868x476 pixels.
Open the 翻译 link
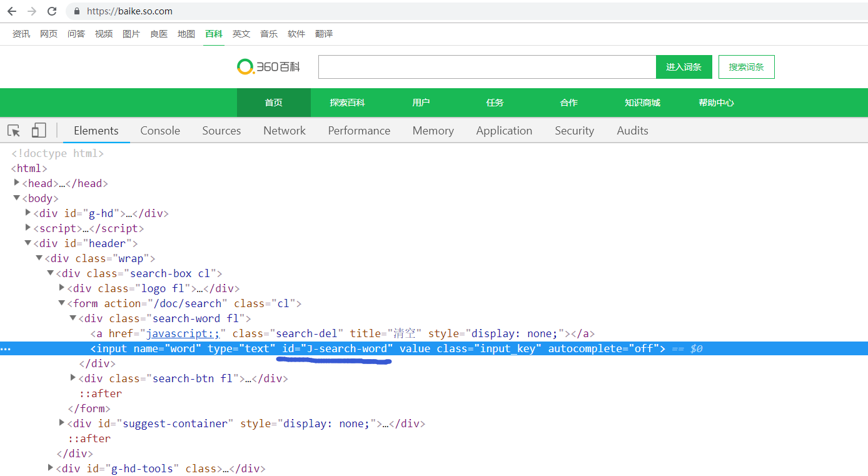(324, 34)
